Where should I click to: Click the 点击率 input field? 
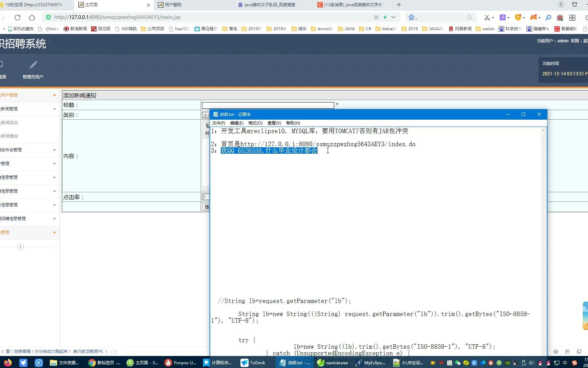coord(205,197)
